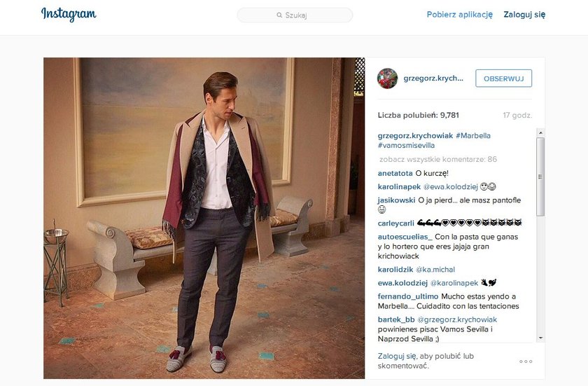
Task: Open the #vamosmisevilla hashtag
Action: 406,146
